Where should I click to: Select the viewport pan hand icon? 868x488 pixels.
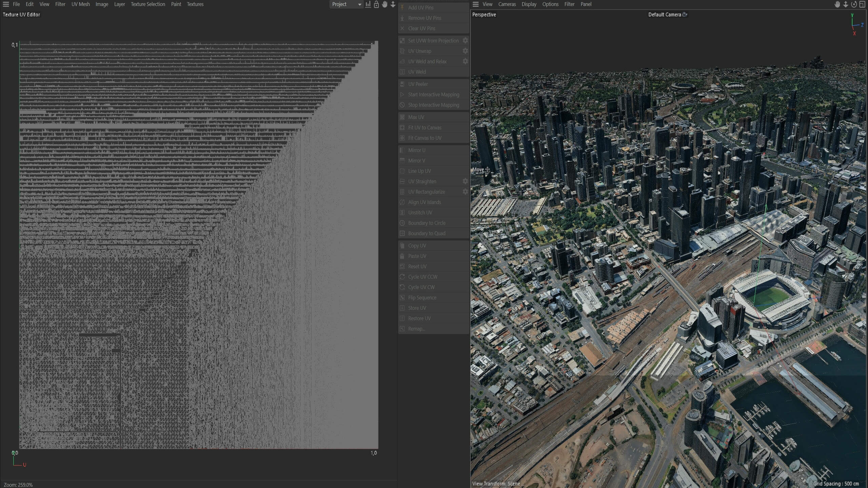(837, 4)
